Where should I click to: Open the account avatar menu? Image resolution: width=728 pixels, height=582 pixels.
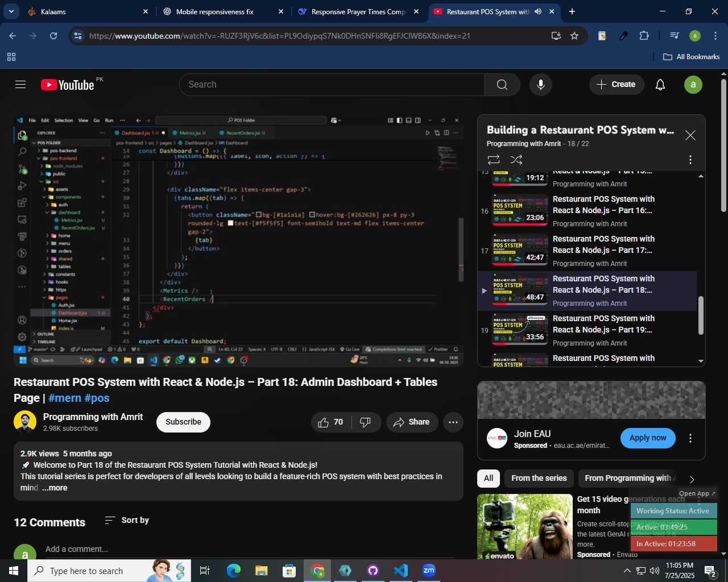point(693,85)
